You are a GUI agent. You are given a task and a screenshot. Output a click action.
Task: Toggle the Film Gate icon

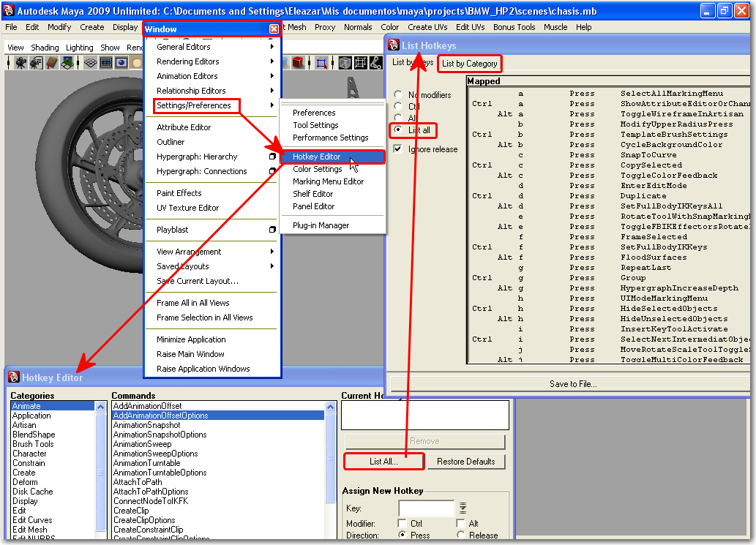click(106, 63)
